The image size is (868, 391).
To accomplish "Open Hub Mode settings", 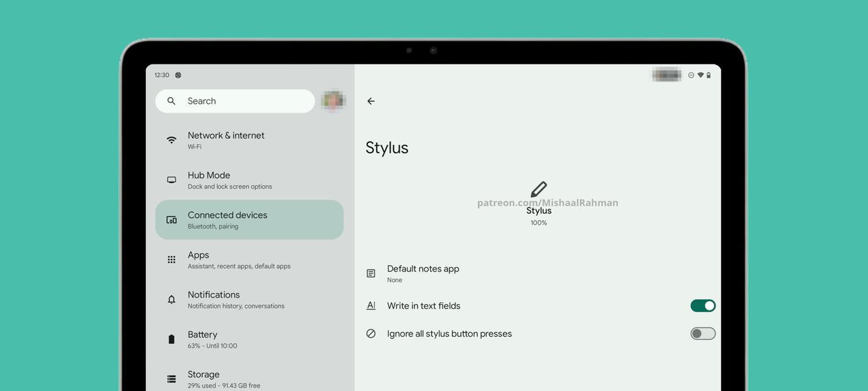I will point(249,180).
